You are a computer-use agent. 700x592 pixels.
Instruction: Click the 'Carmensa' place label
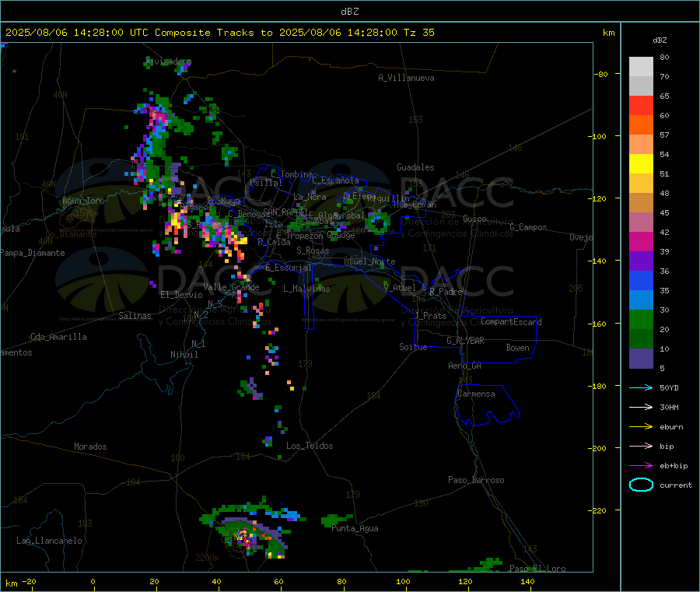(x=476, y=394)
